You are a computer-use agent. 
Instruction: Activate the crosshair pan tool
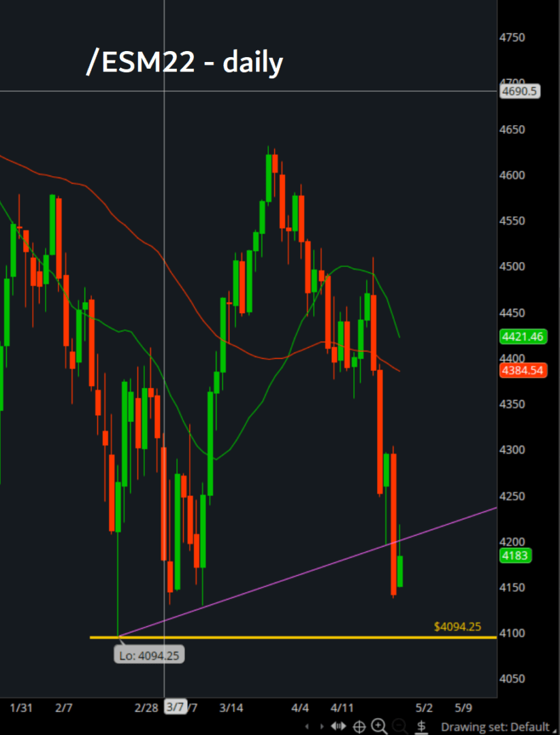click(x=359, y=726)
